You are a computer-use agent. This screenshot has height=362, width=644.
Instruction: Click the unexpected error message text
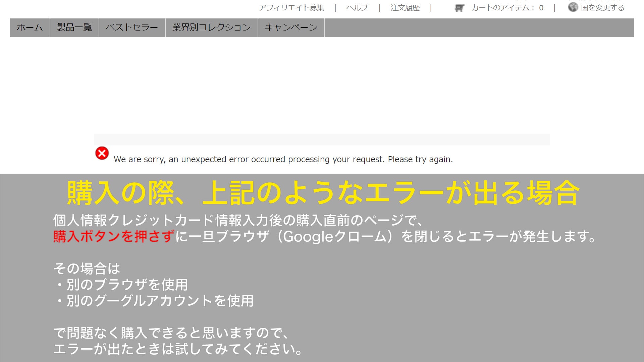click(x=283, y=160)
